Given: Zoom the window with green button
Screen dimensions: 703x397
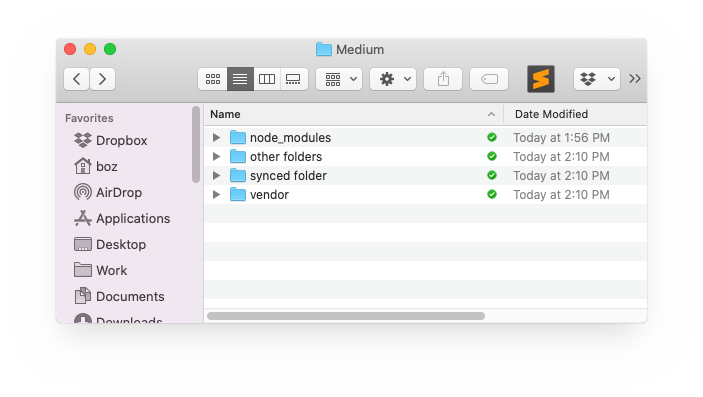Looking at the screenshot, I should point(110,49).
